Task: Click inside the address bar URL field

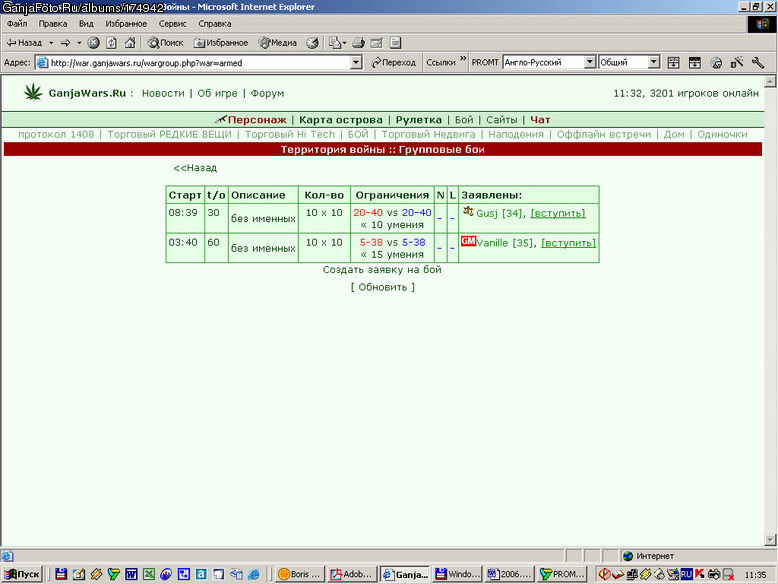Action: click(198, 63)
